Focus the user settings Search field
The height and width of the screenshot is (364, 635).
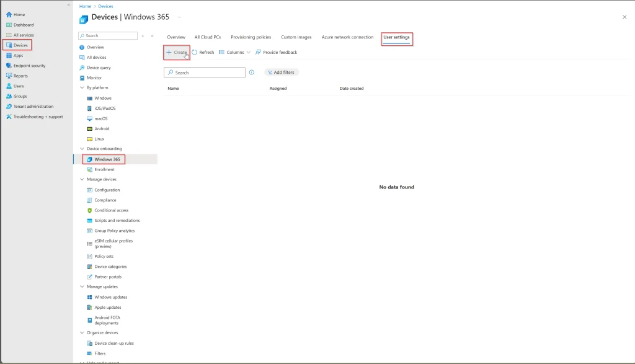tap(205, 73)
